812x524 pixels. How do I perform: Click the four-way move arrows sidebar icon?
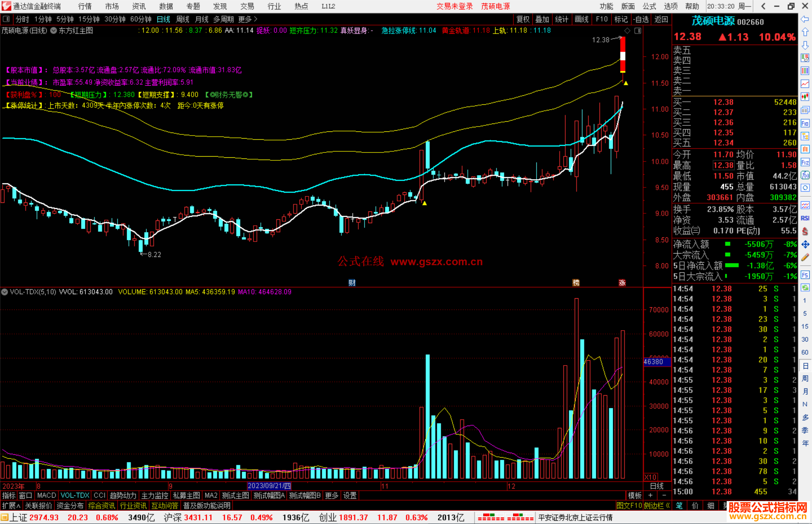coord(805,245)
